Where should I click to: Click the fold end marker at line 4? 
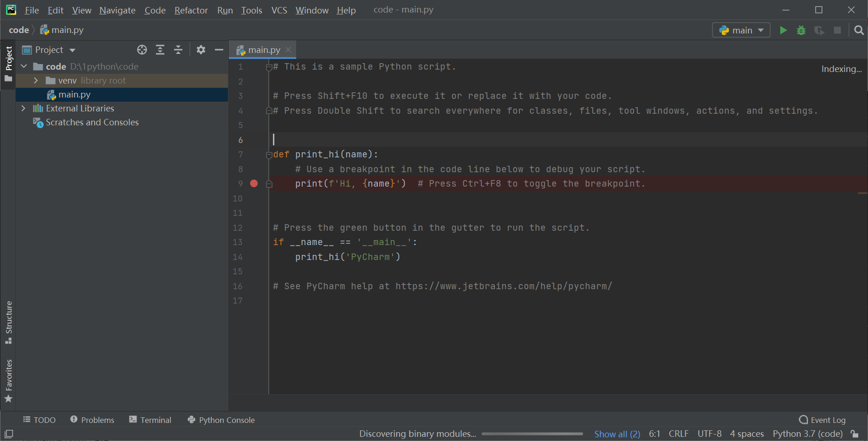pyautogui.click(x=269, y=111)
